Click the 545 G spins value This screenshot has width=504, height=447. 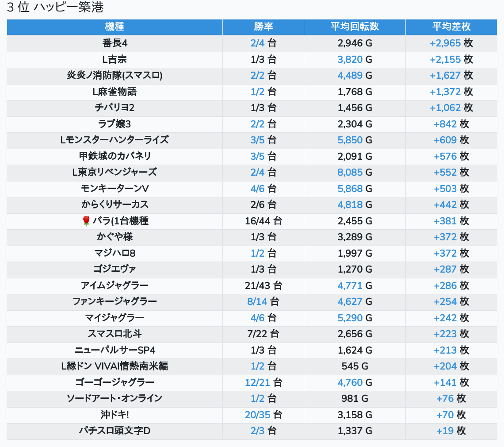coord(355,366)
